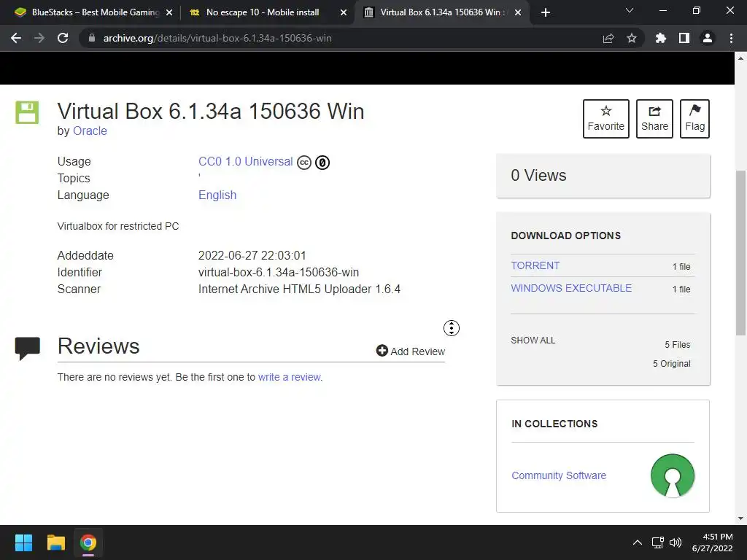747x560 pixels.
Task: Click the page vertical scrollbar thumb
Action: click(x=741, y=252)
